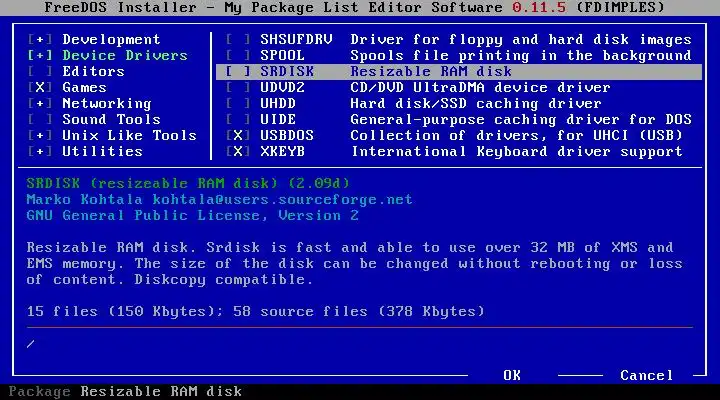Viewport: 720px width, 400px height.
Task: Toggle the Networking group checkbox
Action: tap(40, 104)
